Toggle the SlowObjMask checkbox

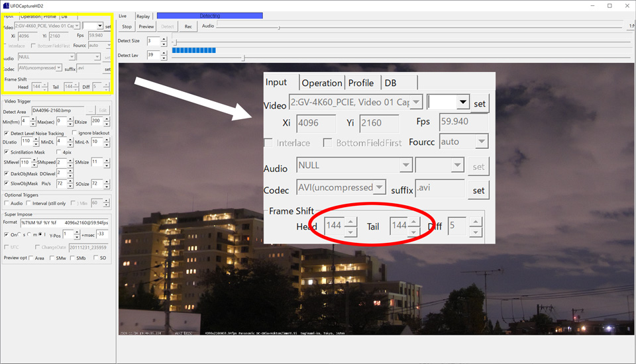pos(7,183)
